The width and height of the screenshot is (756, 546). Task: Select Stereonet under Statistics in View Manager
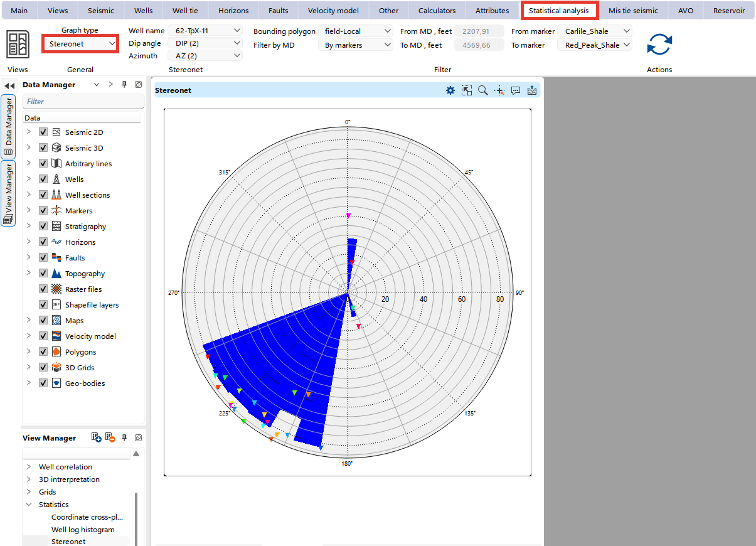pos(67,541)
